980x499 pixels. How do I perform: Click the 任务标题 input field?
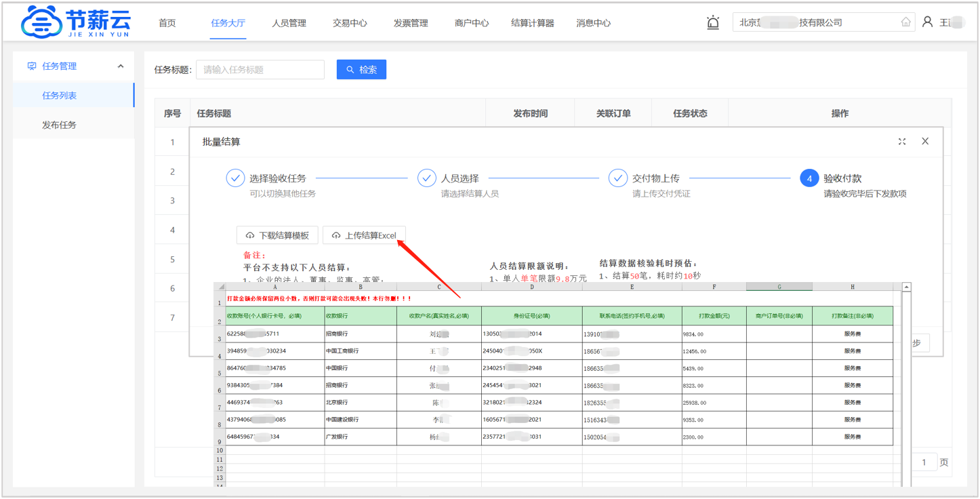pyautogui.click(x=260, y=69)
